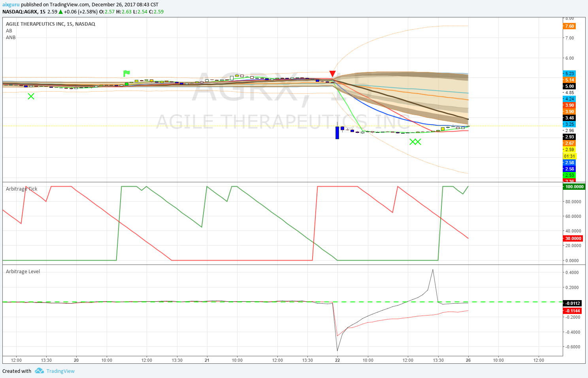Screen dimensions: 588x378
Task: Click the black 5.00 price label
Action: [569, 86]
